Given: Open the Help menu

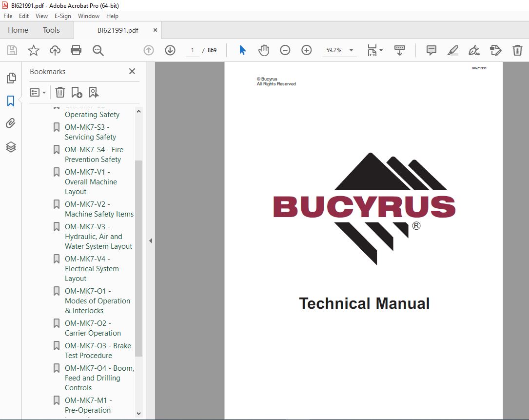Looking at the screenshot, I should 112,16.
